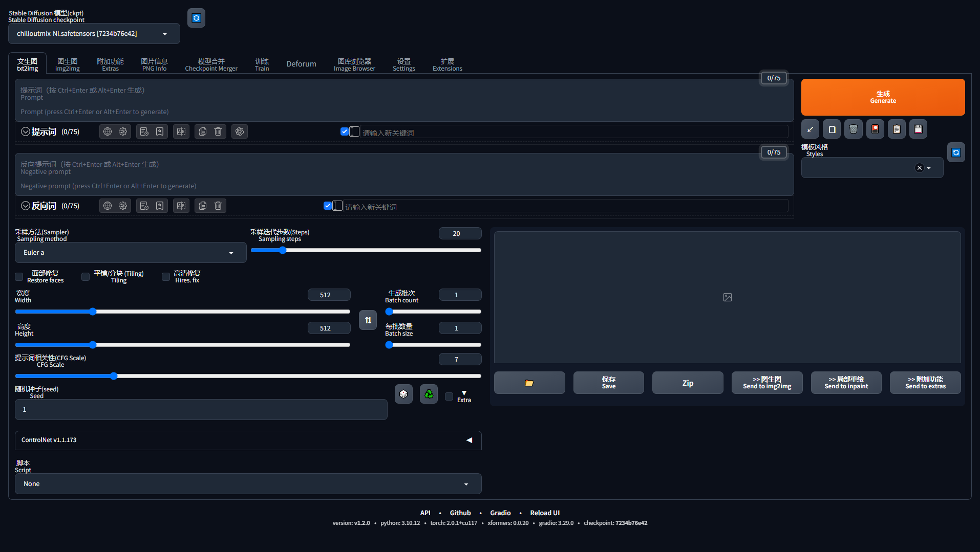Save current prompt as style with floppy icon

point(918,129)
